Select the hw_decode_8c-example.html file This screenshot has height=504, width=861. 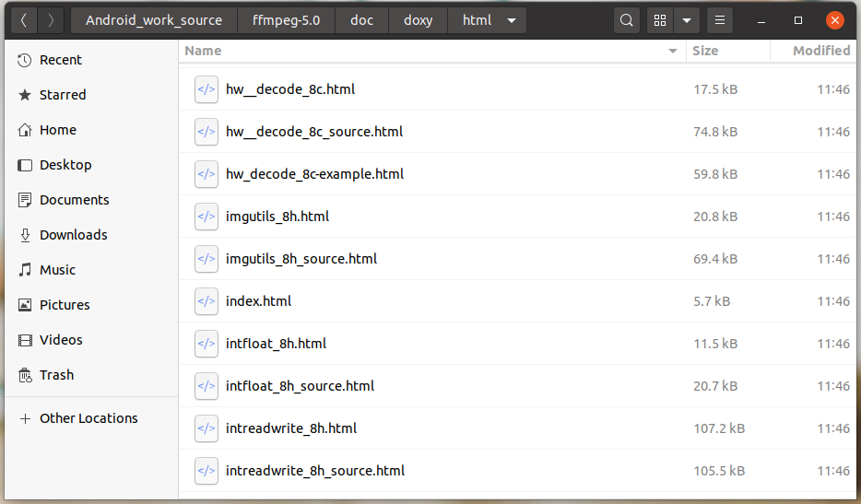314,174
